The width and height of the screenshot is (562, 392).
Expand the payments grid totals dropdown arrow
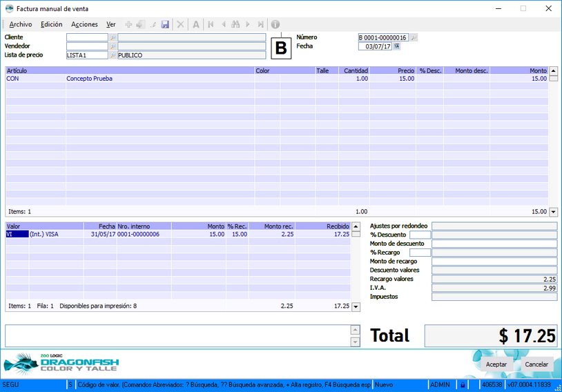[356, 306]
